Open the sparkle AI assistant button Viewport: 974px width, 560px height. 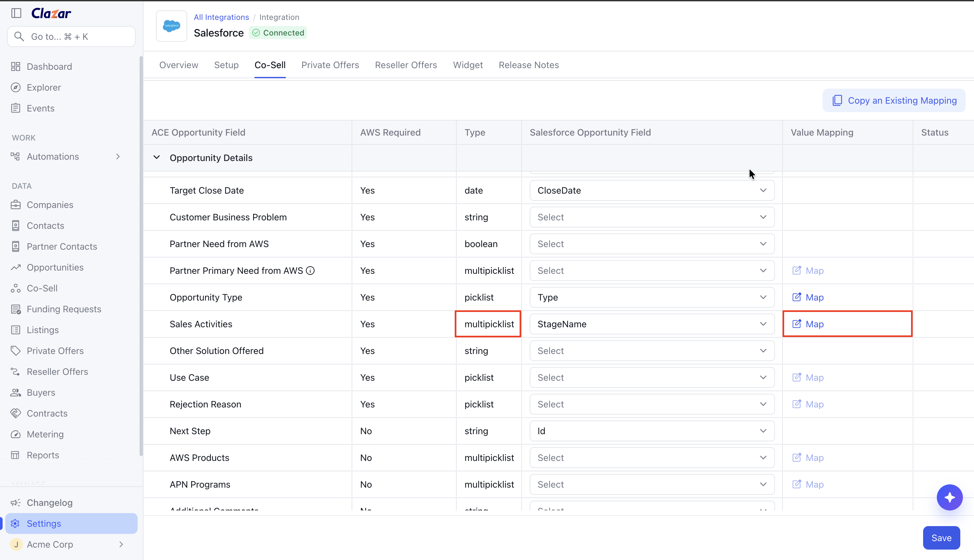(949, 497)
